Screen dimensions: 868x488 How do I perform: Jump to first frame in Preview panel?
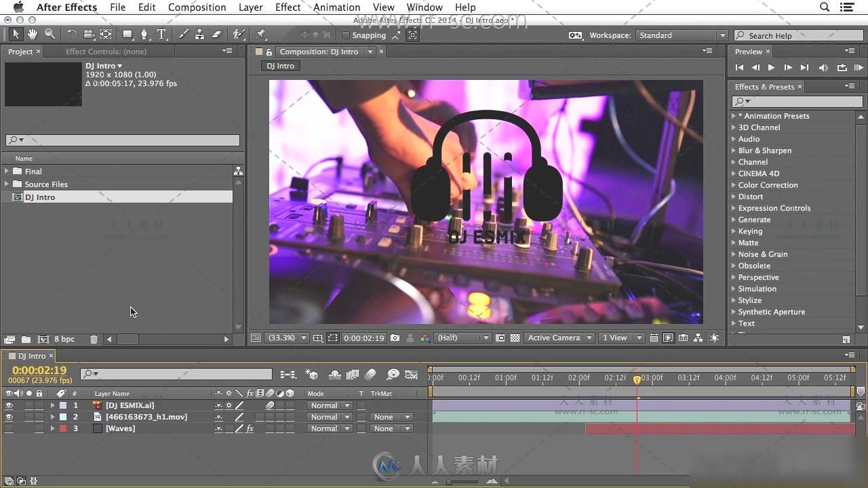[x=739, y=68]
